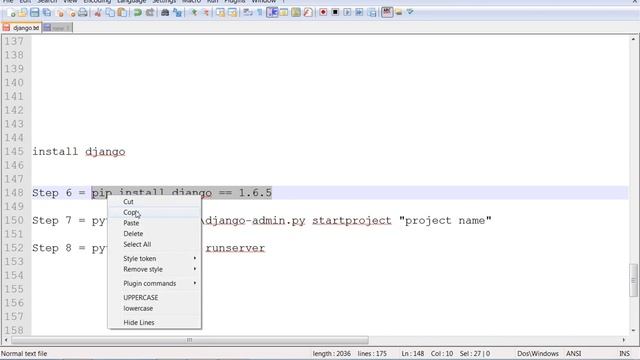640x360 pixels.
Task: Click the Save Recorded Macro icon
Action: [371, 13]
